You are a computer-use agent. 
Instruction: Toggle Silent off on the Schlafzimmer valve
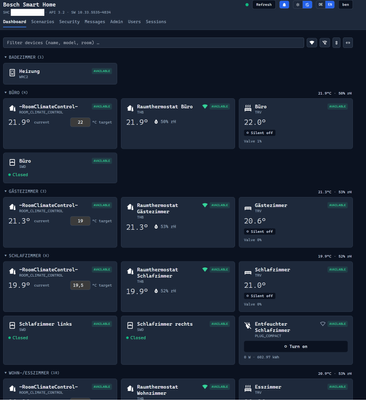(260, 296)
